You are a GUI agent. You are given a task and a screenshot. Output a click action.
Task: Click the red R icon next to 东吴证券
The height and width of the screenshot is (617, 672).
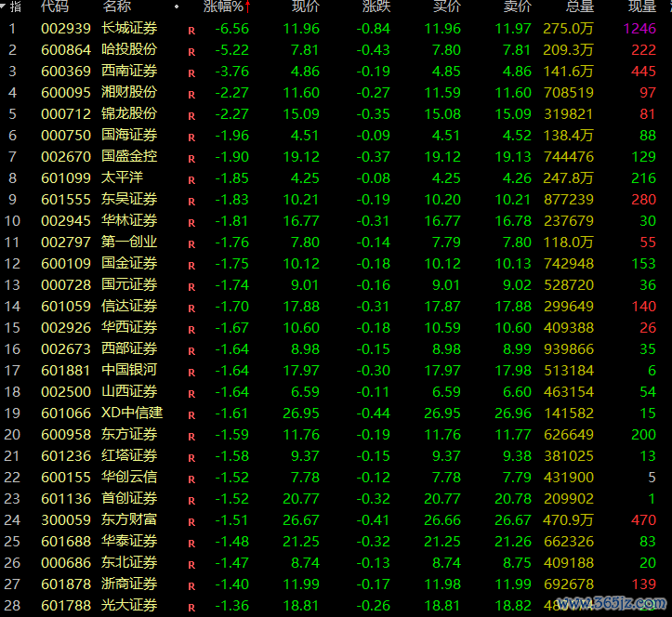pyautogui.click(x=191, y=202)
